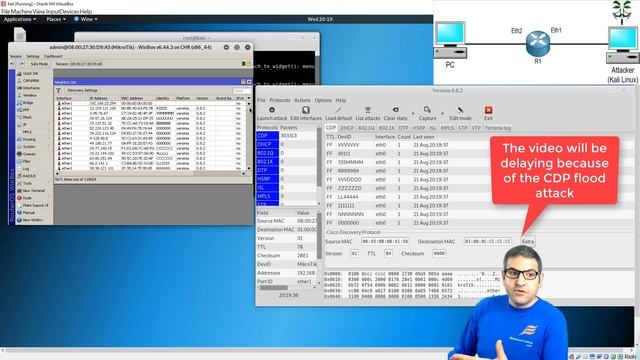Screen dimensions: 640x360
Task: Toggle Safe Mode in WinBox
Action: [x=39, y=64]
